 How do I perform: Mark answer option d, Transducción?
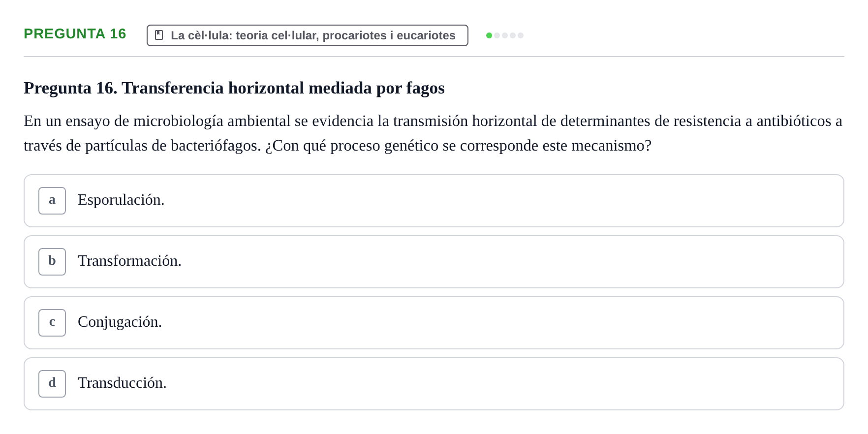click(434, 384)
